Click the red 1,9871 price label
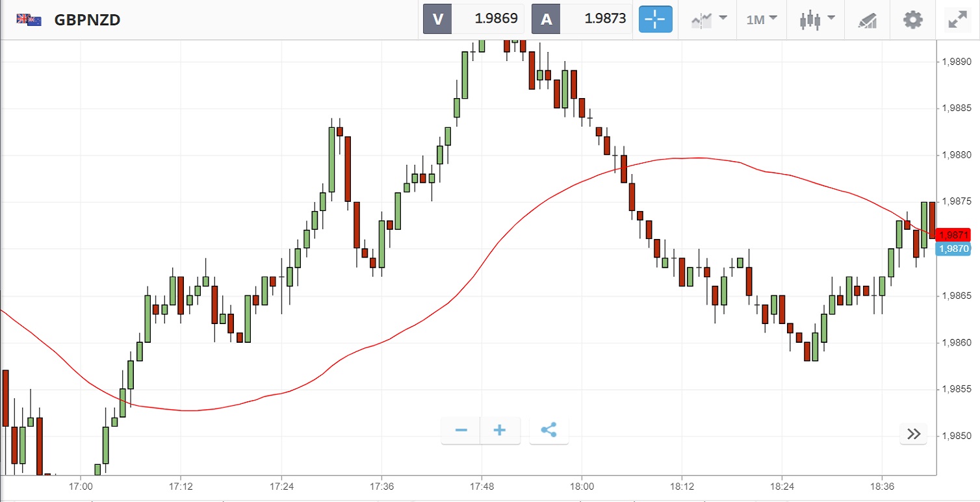 click(x=954, y=235)
